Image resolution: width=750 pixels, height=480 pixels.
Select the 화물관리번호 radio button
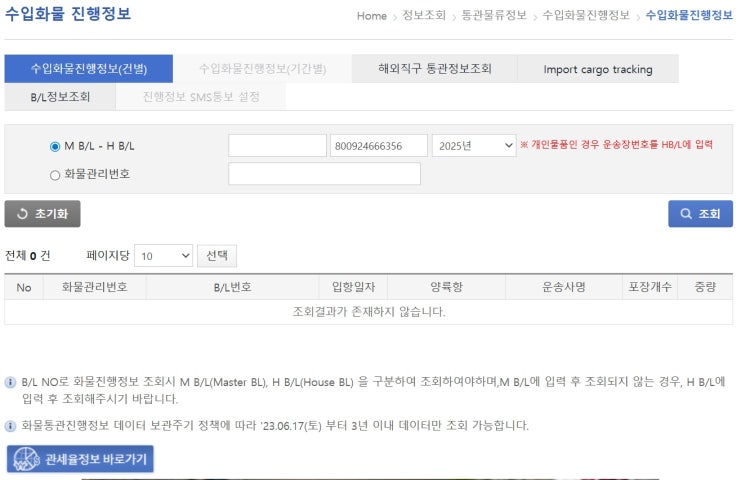pos(55,175)
